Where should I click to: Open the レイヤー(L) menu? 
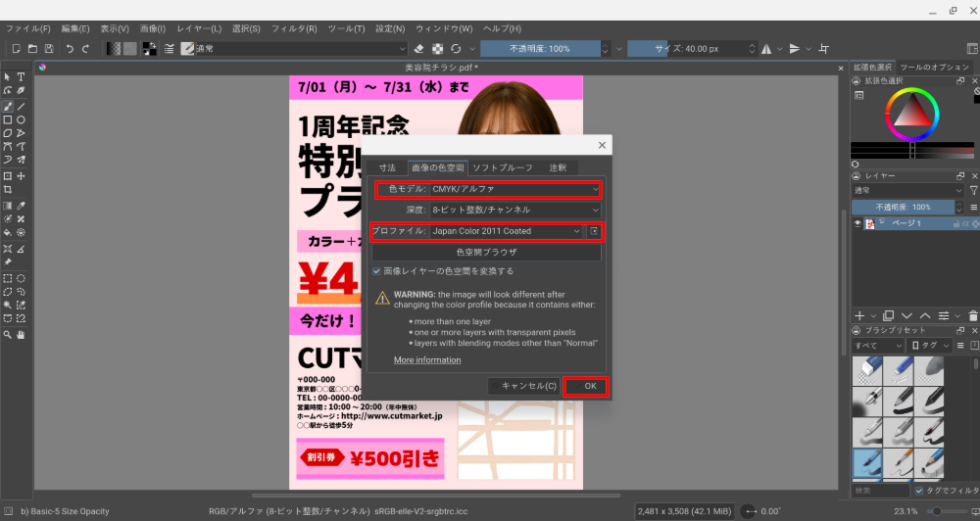pyautogui.click(x=199, y=28)
